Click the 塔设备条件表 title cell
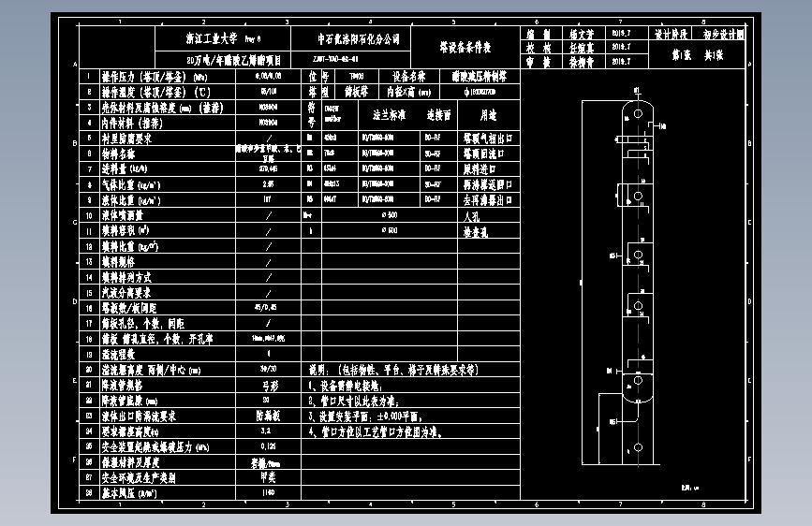This screenshot has height=526, width=812. pyautogui.click(x=465, y=47)
